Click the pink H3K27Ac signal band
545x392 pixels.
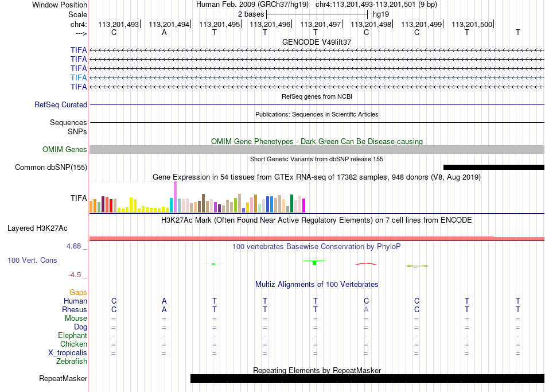pos(317,238)
